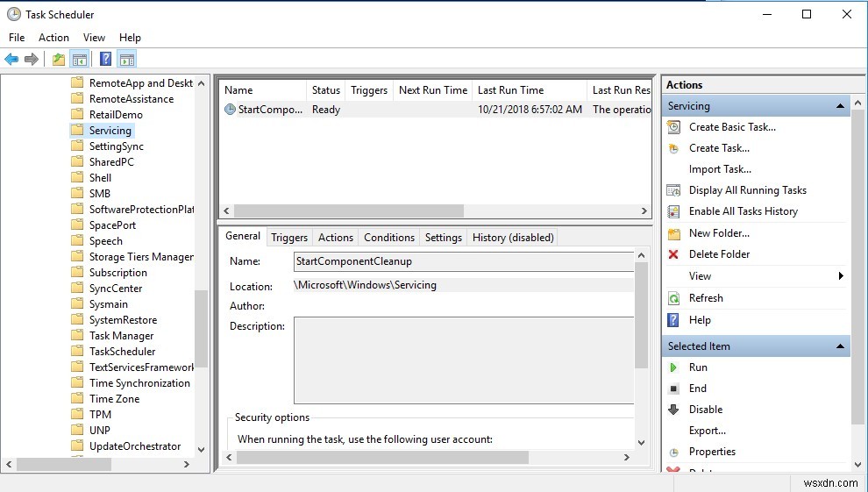Click the Display All Running Tasks icon

pyautogui.click(x=673, y=190)
